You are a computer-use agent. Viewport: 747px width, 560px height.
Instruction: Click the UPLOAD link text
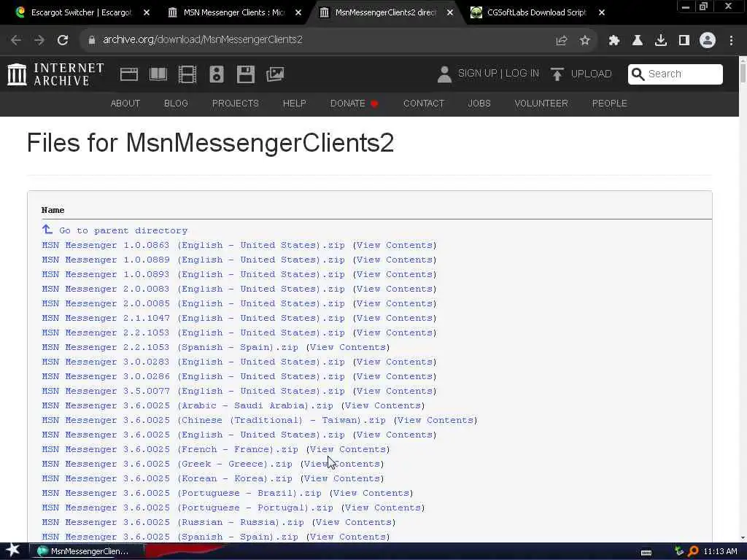[x=591, y=74]
